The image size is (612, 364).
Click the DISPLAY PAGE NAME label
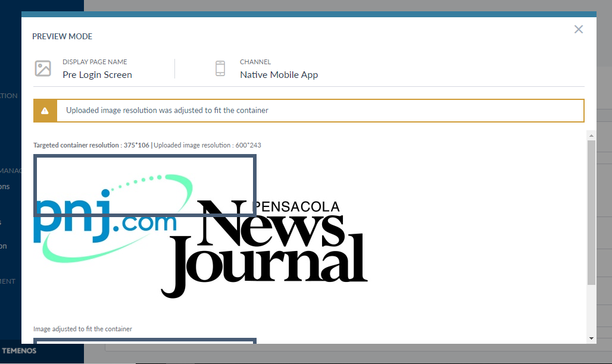click(x=95, y=62)
